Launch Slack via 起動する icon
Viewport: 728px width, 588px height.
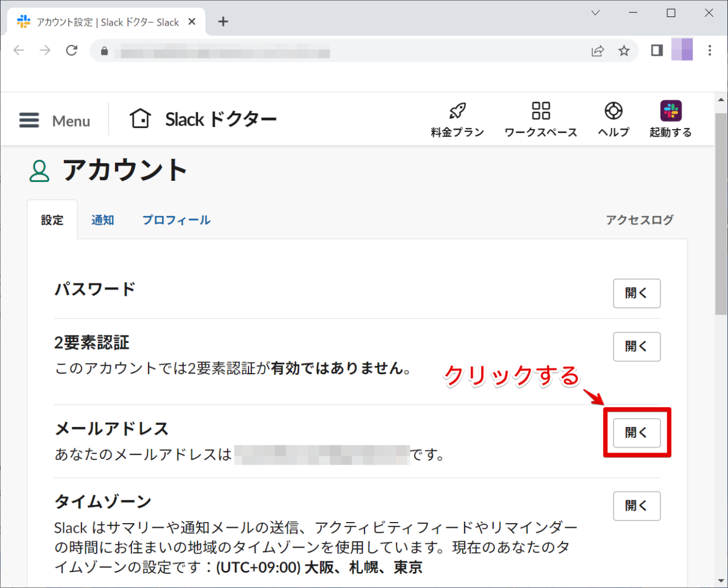(671, 110)
